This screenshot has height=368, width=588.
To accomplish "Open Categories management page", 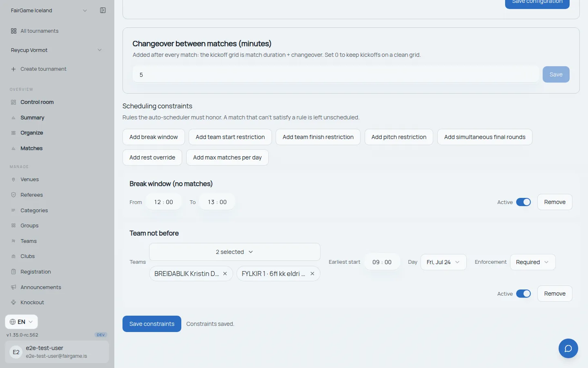I will [34, 211].
